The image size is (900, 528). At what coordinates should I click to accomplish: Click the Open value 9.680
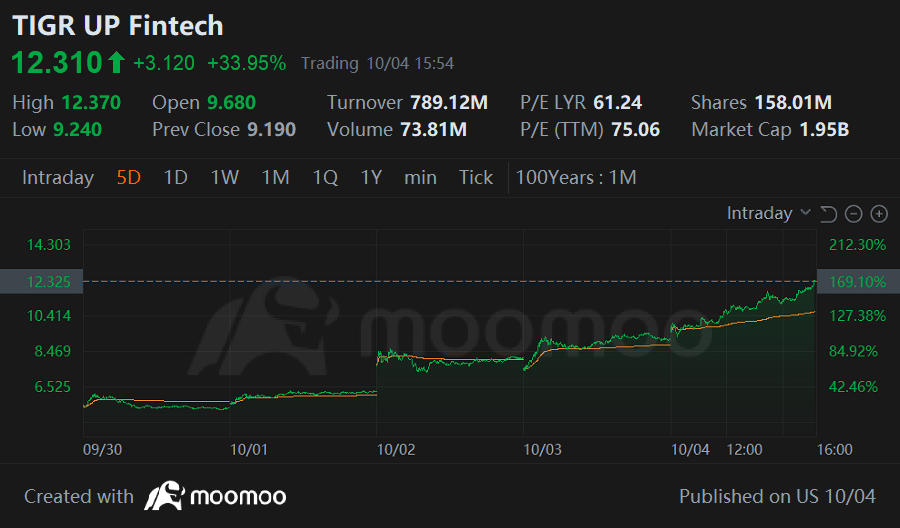[231, 103]
